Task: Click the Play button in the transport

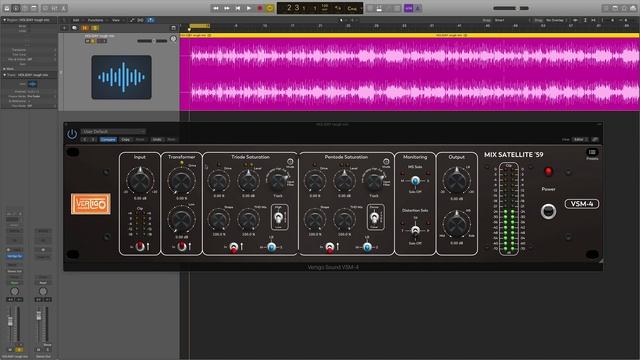Action: click(x=249, y=8)
